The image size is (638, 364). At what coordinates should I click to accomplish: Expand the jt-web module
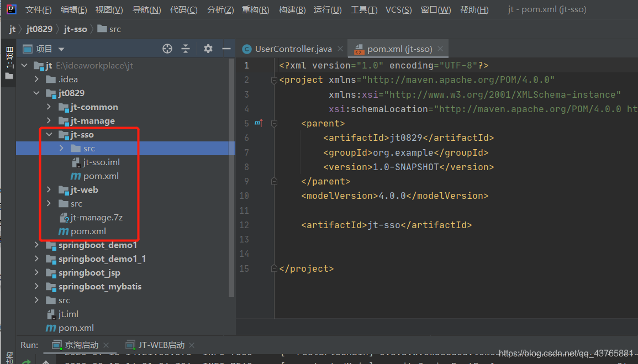pyautogui.click(x=49, y=190)
